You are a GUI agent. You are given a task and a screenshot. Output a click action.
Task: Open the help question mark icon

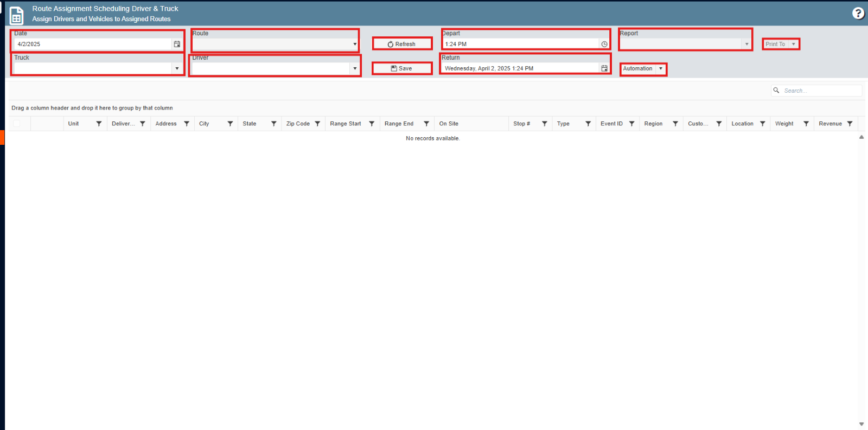(x=858, y=13)
